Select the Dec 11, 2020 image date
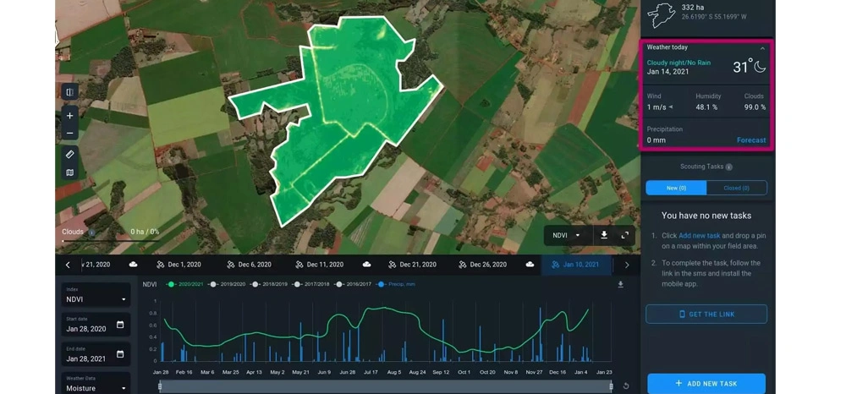This screenshot has width=868, height=394. (319, 265)
